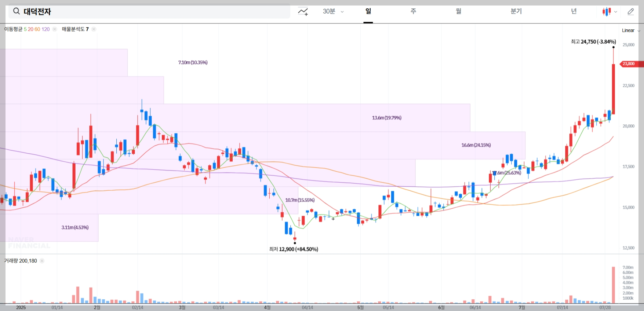The image size is (644, 311).
Task: Click the 4월 date axis label
Action: 267,307
